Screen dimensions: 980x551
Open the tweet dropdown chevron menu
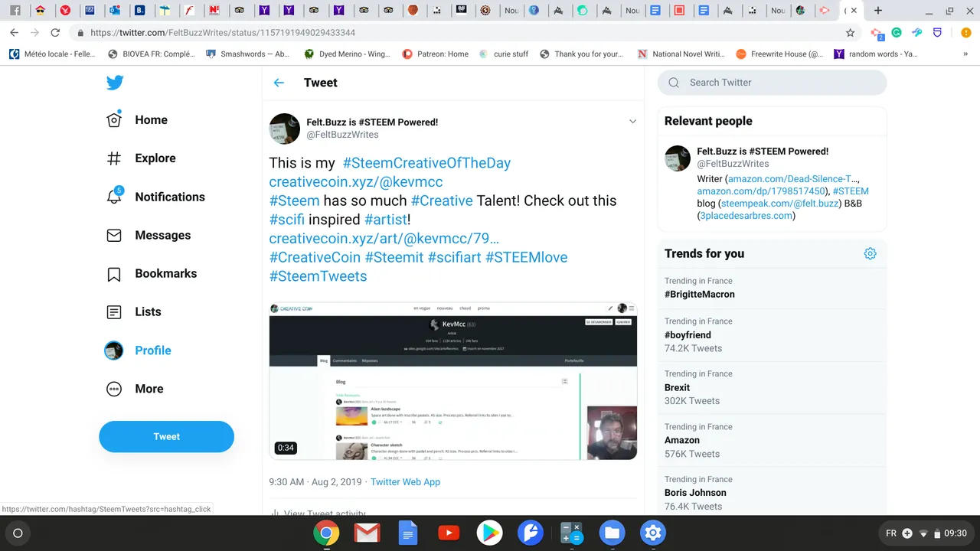[632, 122]
